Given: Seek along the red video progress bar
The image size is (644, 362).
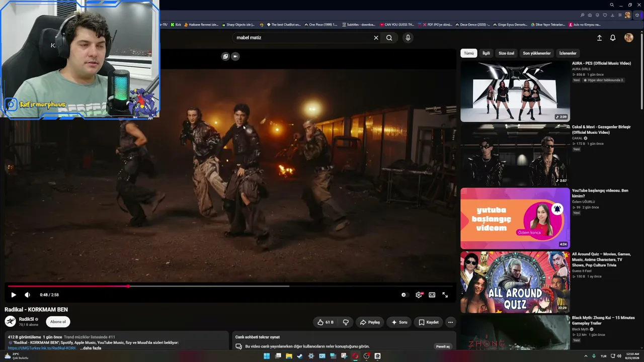Looking at the screenshot, I should pyautogui.click(x=230, y=286).
